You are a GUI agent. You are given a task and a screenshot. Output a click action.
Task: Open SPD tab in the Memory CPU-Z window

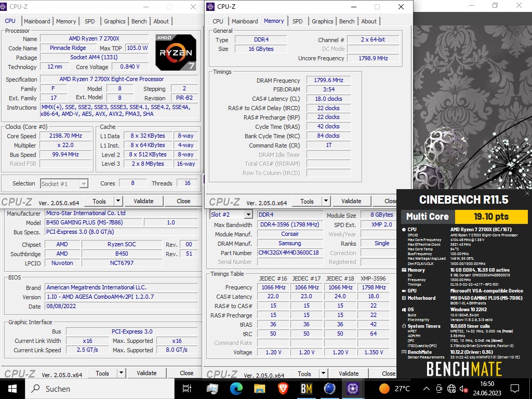point(298,21)
